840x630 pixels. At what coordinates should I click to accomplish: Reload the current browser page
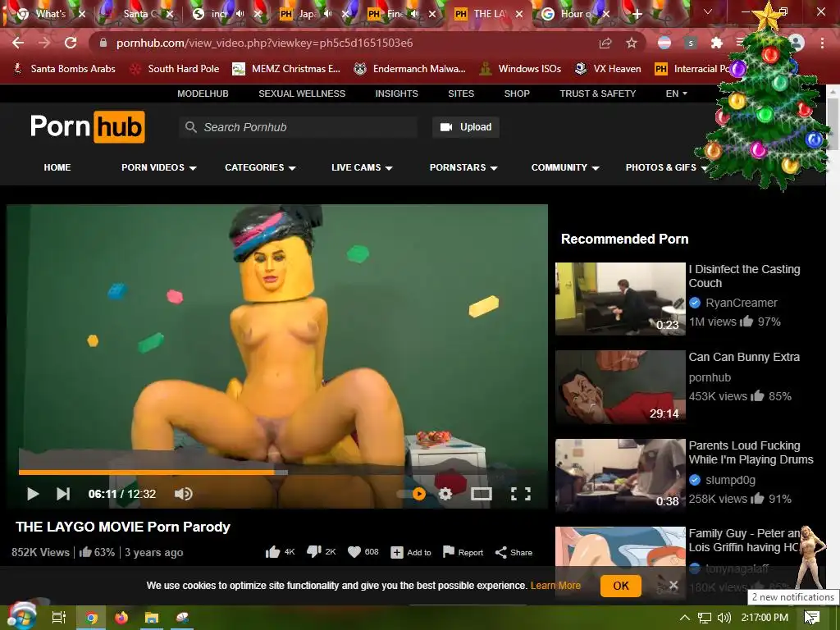tap(71, 43)
